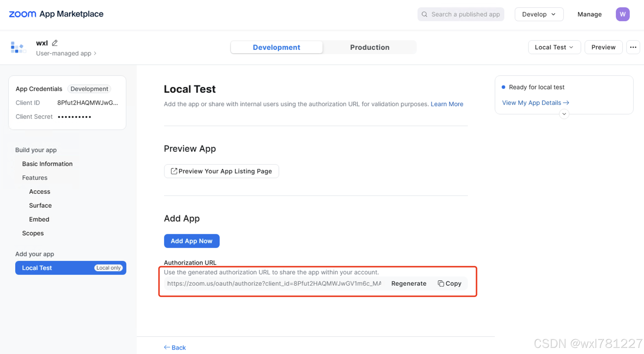The image size is (644, 354).
Task: Copy the authorization URL
Action: click(x=449, y=283)
